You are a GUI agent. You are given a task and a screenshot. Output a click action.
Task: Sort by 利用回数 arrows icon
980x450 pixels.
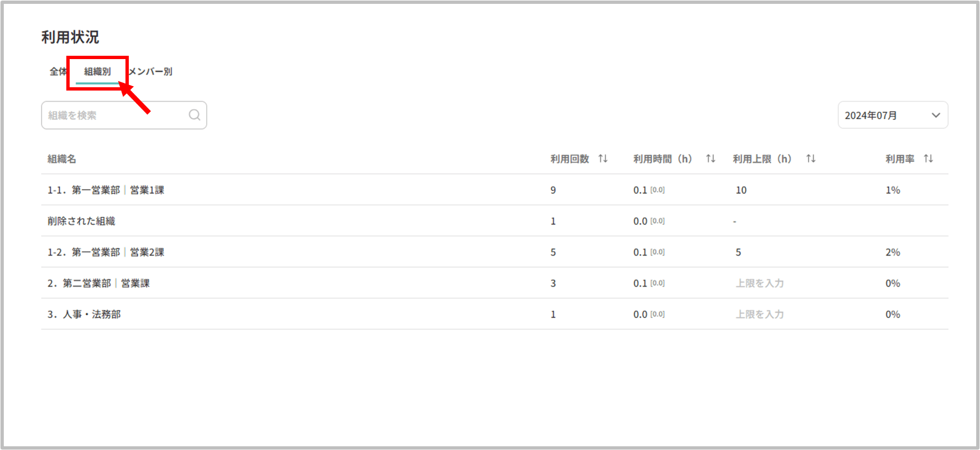(603, 158)
